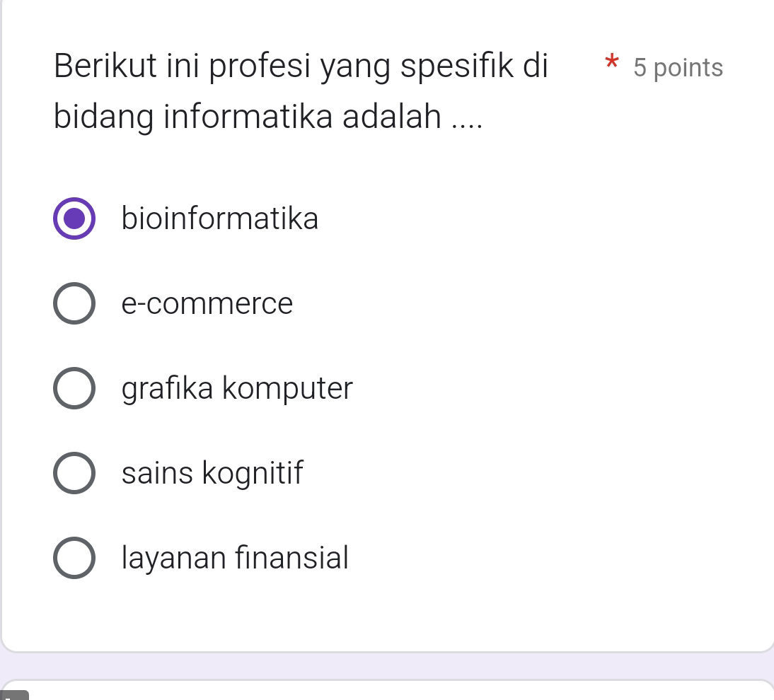Screen dimensions: 774x700
Task: Select grafika komputer as your answer
Action: (74, 388)
